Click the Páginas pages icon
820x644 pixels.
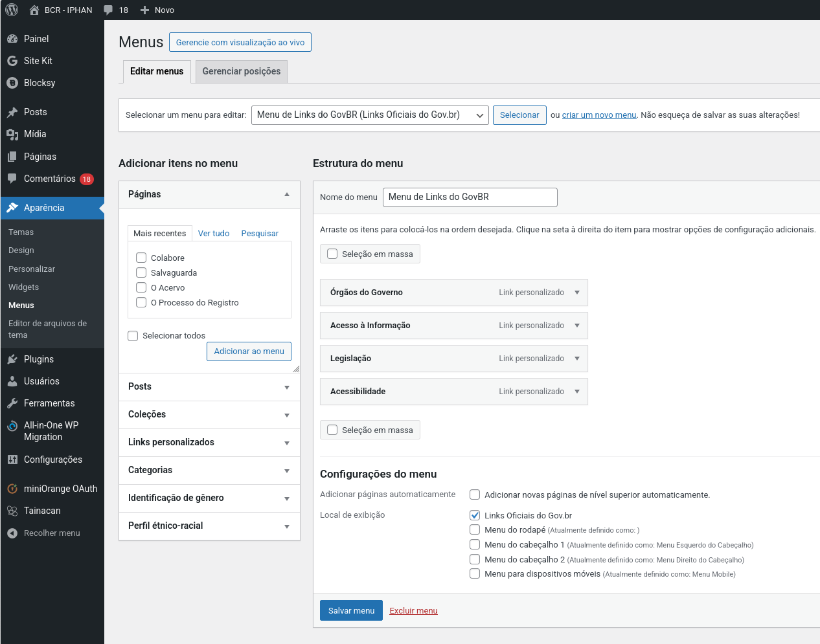[x=12, y=157]
